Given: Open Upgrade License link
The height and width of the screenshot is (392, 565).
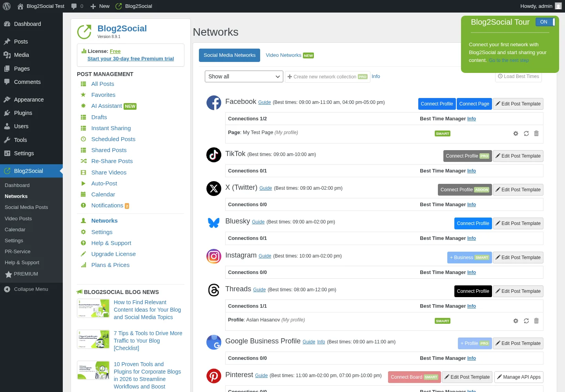Looking at the screenshot, I should 113,254.
